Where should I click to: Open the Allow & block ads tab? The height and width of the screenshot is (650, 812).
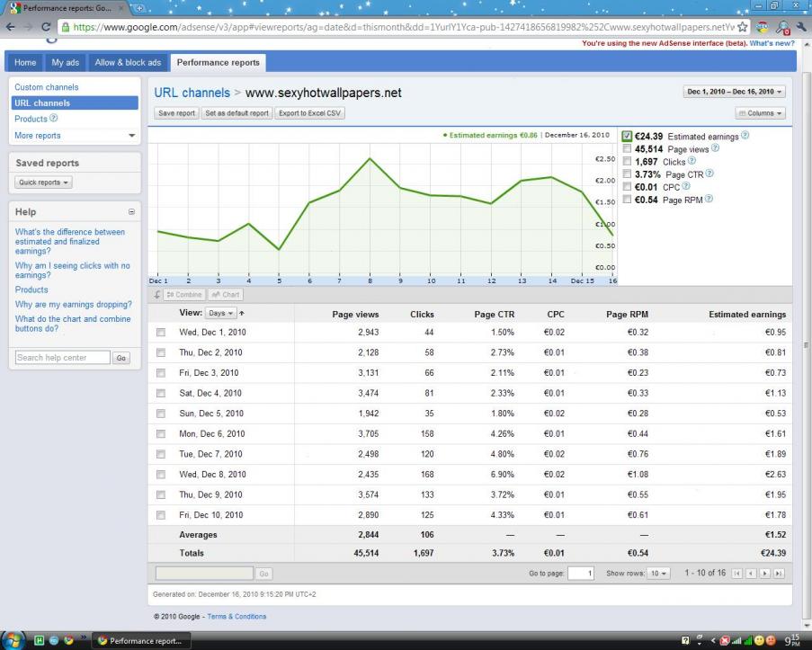(x=128, y=62)
